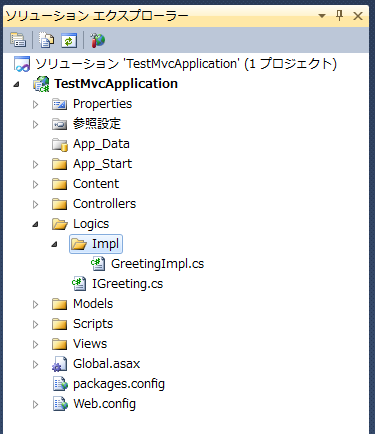
Task: Select the Global.asax file name
Action: [x=106, y=364]
